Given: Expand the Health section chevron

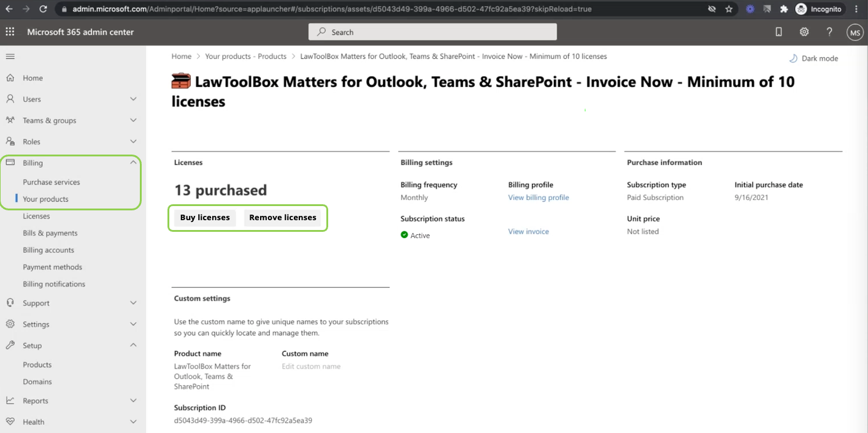Looking at the screenshot, I should (133, 422).
